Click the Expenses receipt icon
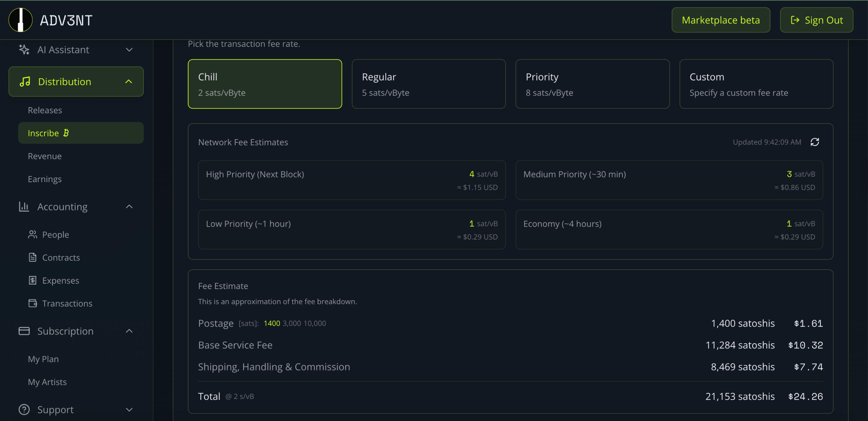This screenshot has width=868, height=421. (x=33, y=281)
